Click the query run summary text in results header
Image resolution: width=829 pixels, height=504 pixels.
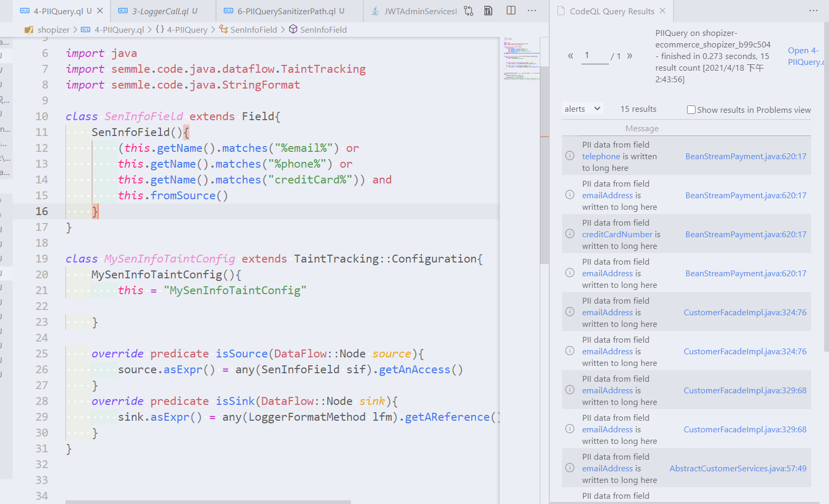click(713, 56)
